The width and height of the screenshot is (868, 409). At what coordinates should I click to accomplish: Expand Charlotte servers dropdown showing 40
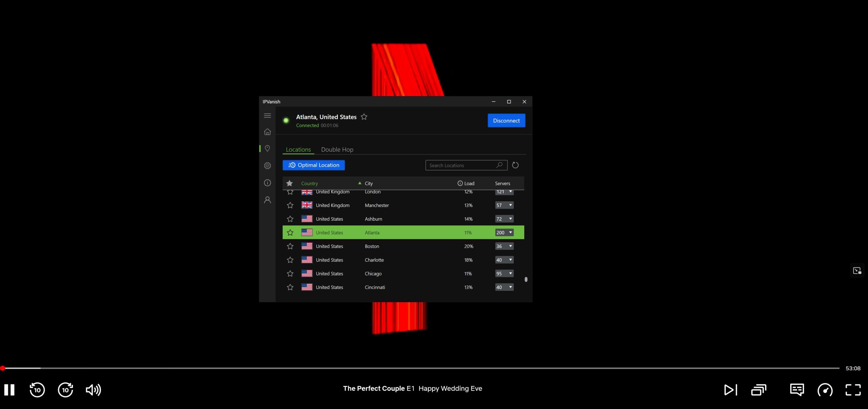504,260
